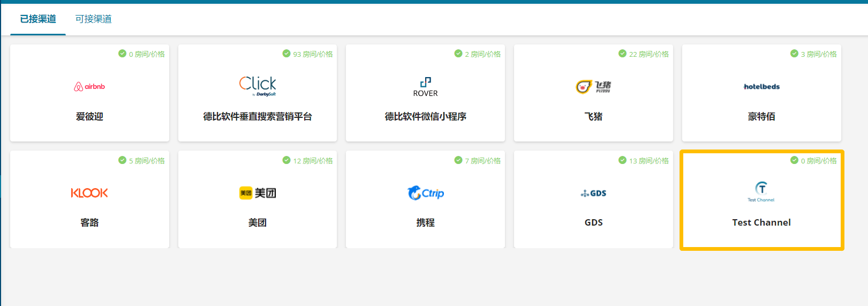868x306 pixels.
Task: Open the 豪特佰 channel name
Action: [761, 116]
